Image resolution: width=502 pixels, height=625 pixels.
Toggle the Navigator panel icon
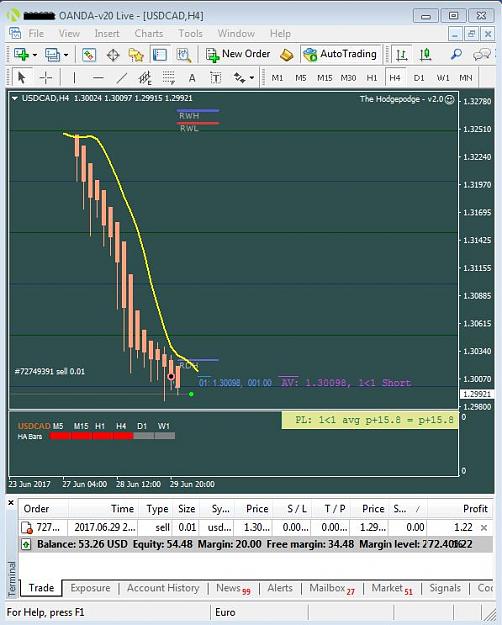160,55
